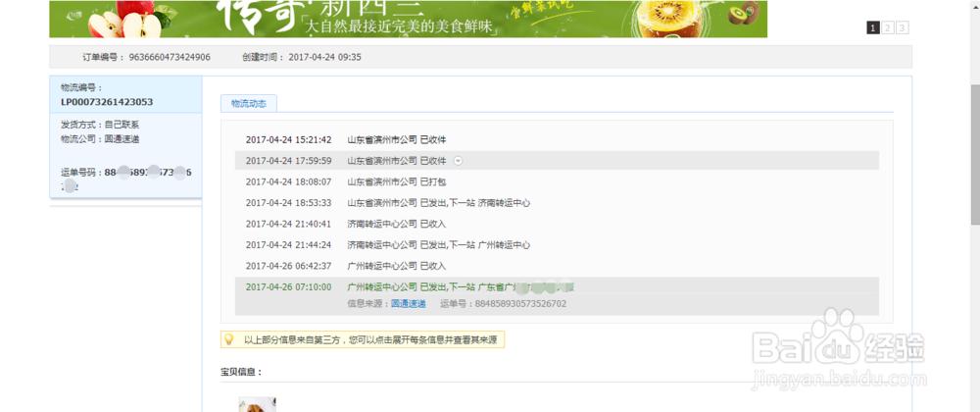Click the green 2017-04-26 07:10:00 latest entry
Viewport: 980px width, 412px height.
click(x=557, y=296)
